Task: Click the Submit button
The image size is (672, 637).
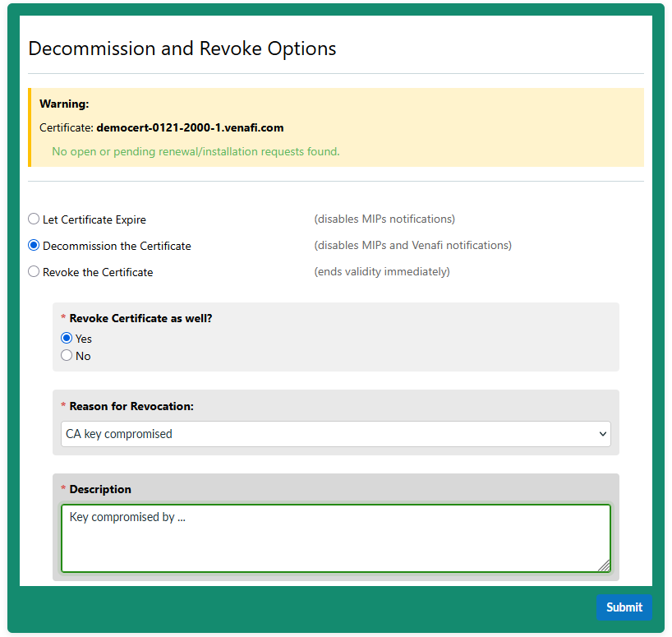Action: 624,607
